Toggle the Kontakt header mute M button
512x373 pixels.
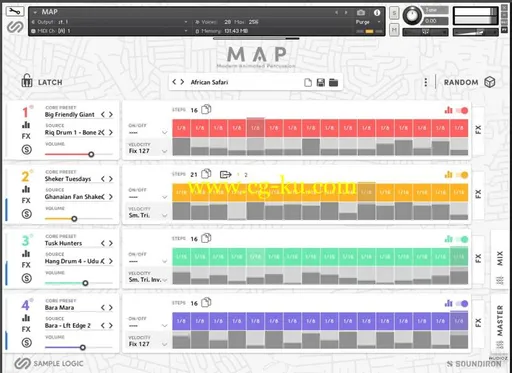coord(394,30)
